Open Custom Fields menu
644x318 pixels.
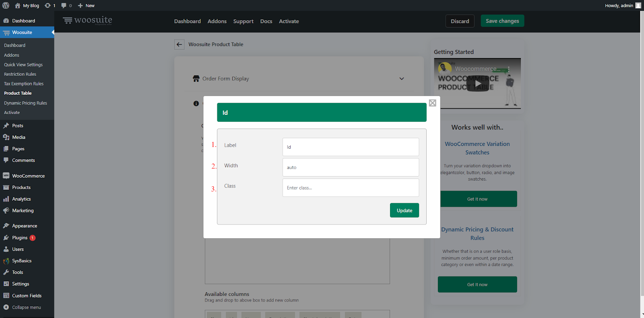27,295
